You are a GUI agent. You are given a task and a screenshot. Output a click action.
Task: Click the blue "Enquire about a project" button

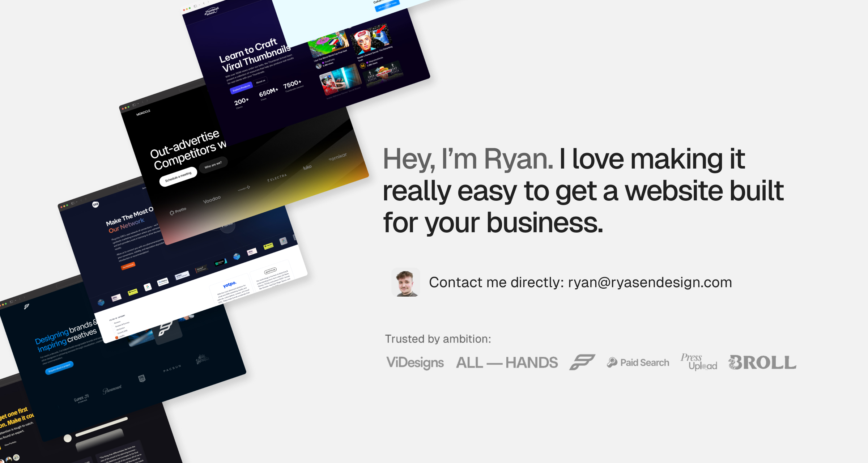(60, 368)
